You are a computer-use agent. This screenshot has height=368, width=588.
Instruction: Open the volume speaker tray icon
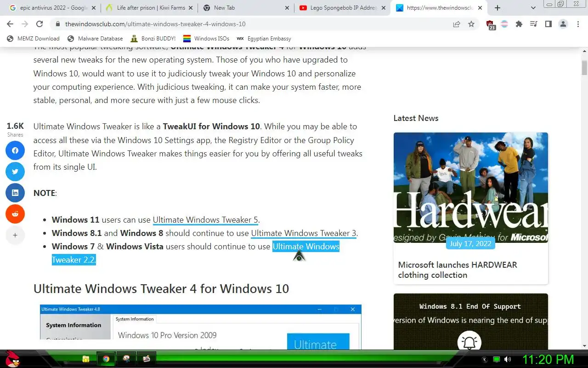pyautogui.click(x=508, y=359)
